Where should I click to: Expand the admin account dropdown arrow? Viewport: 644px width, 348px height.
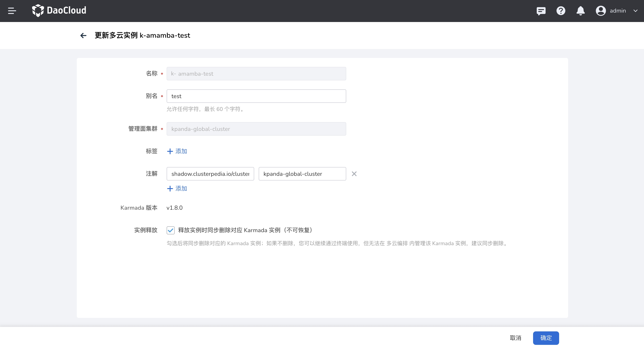(x=635, y=11)
